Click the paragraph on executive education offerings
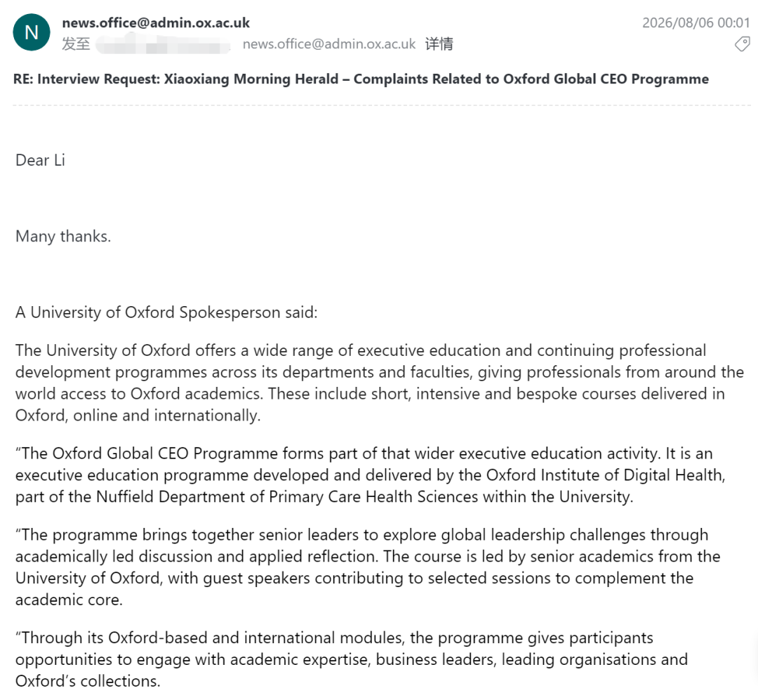The height and width of the screenshot is (700, 758). tap(380, 383)
